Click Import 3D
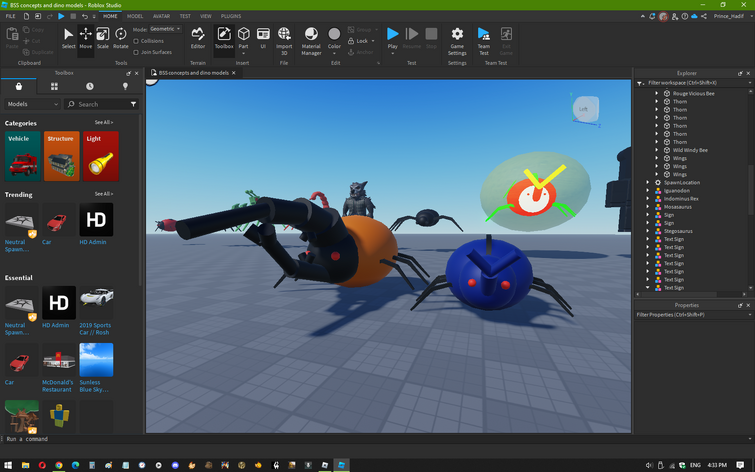Screen dimensions: 755x472 click(x=284, y=40)
